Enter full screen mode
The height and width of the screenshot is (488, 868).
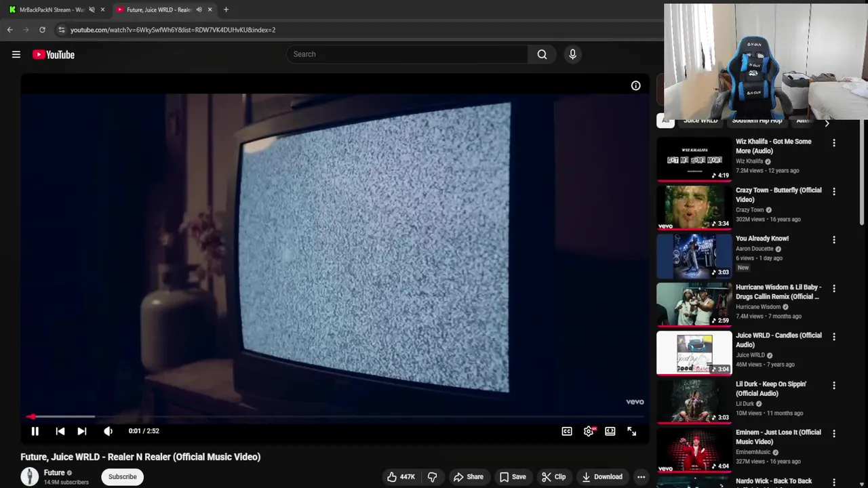pos(631,431)
